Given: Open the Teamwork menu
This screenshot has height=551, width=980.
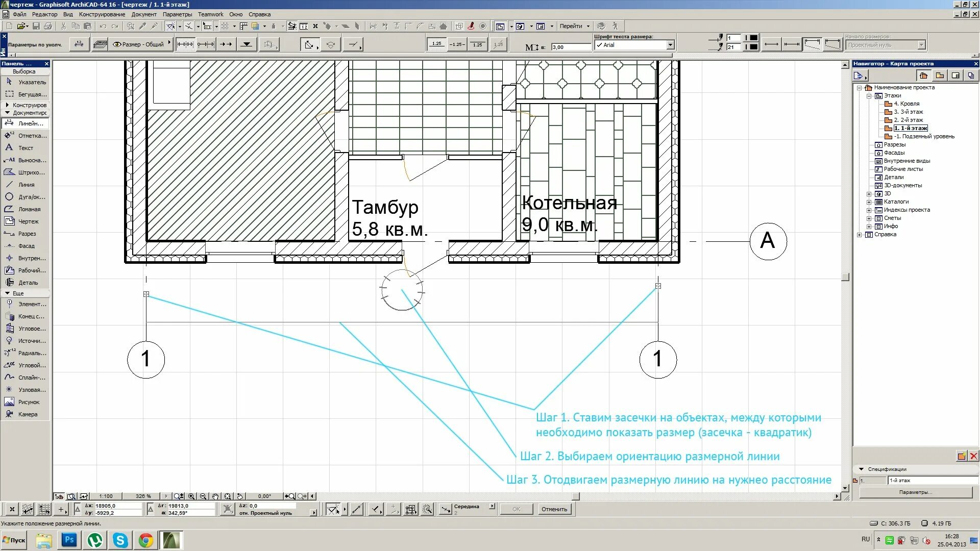Looking at the screenshot, I should [x=210, y=14].
